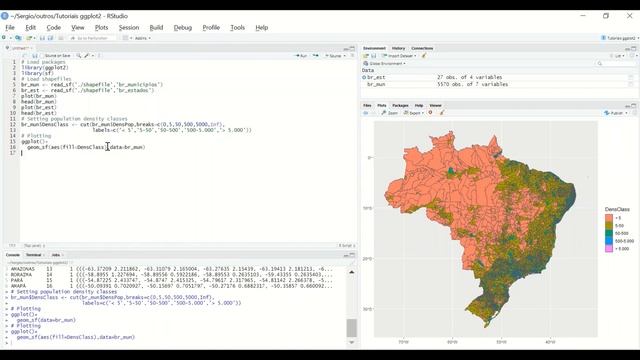The width and height of the screenshot is (640, 360).
Task: Click the Run button in editor
Action: 301,56
